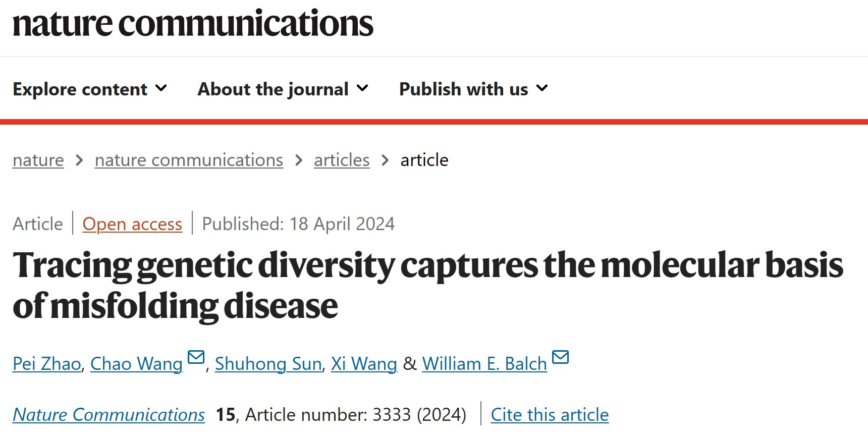Click the italic Nature Communications journal link

pyautogui.click(x=109, y=414)
